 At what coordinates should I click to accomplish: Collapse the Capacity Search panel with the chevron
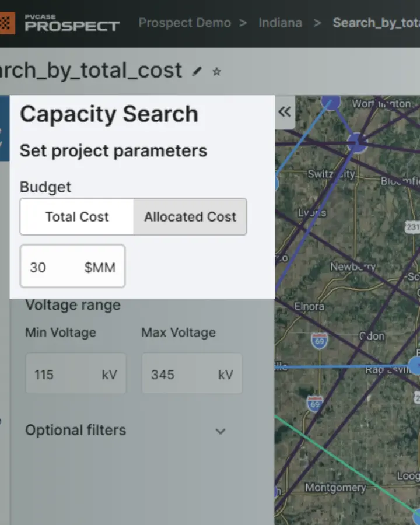[x=285, y=111]
